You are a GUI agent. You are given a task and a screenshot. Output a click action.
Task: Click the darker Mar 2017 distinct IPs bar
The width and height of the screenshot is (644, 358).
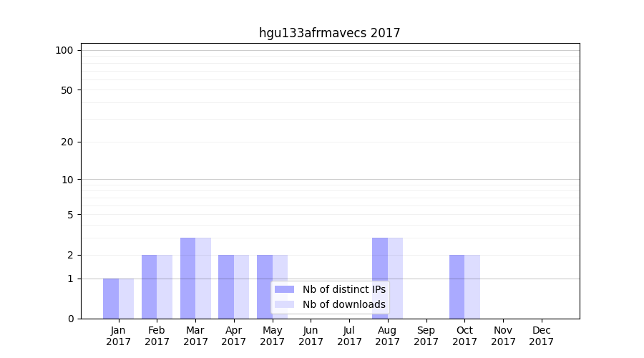click(x=187, y=278)
